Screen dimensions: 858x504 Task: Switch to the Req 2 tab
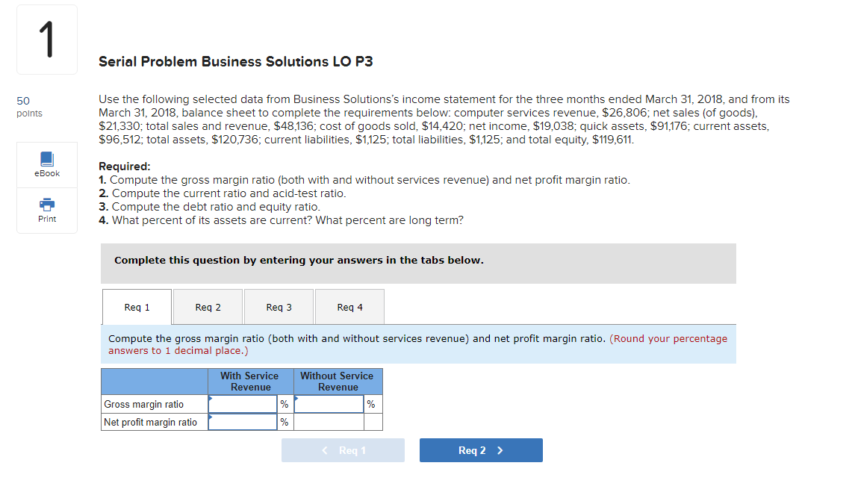coord(207,306)
